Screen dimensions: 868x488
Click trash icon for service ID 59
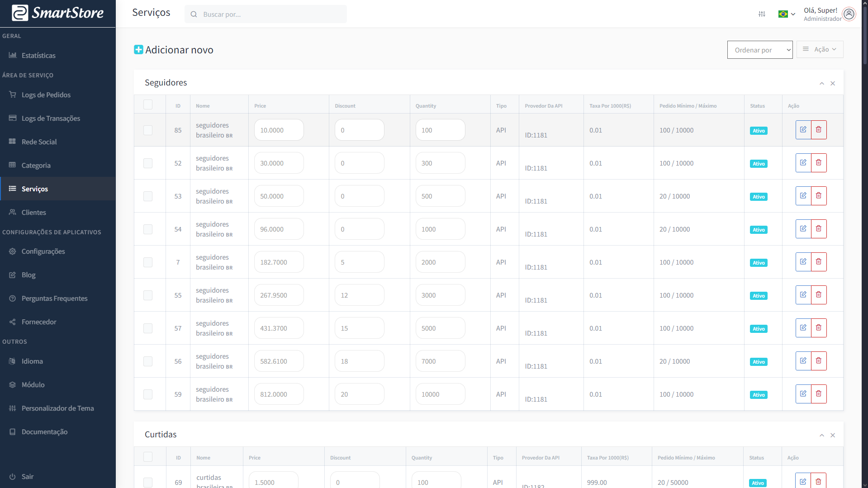(x=818, y=394)
